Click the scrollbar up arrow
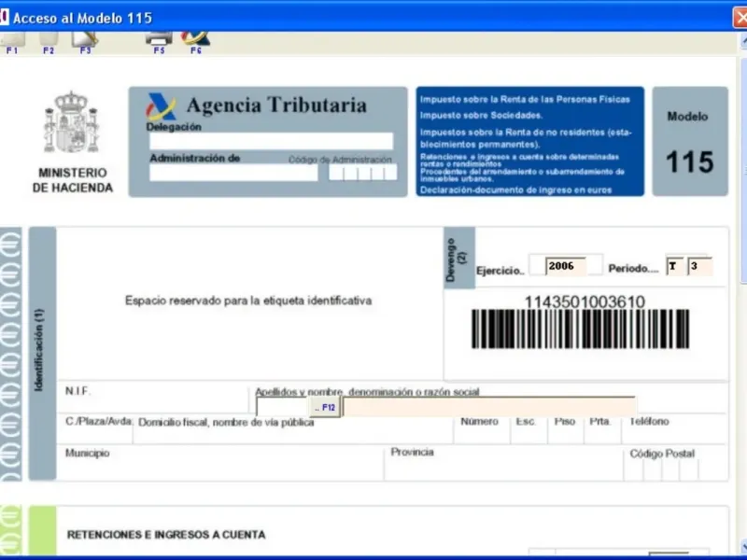The width and height of the screenshot is (747, 560). point(743,42)
